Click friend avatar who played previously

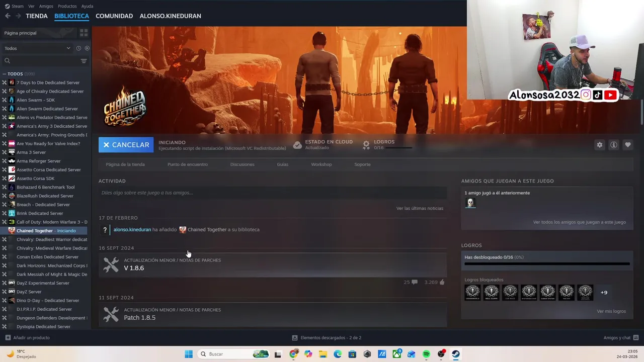click(470, 203)
